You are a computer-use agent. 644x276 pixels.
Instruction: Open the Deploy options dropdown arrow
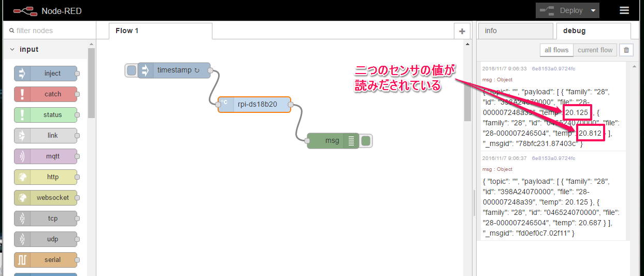tap(593, 10)
